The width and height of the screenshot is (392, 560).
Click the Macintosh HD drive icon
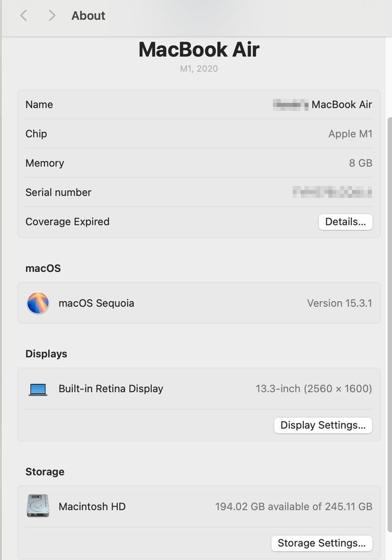tap(38, 506)
